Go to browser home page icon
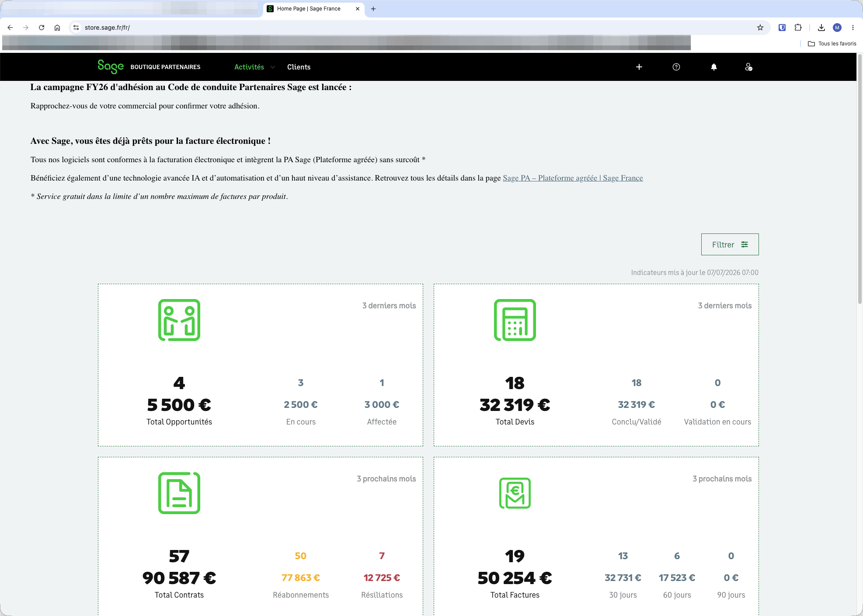Image resolution: width=863 pixels, height=616 pixels. (x=57, y=28)
